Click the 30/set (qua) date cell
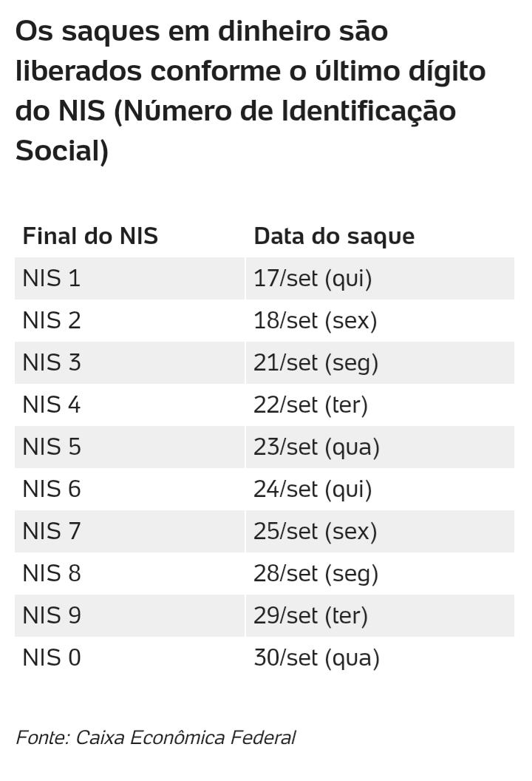Screen dimensions: 532x781 [x=316, y=658]
